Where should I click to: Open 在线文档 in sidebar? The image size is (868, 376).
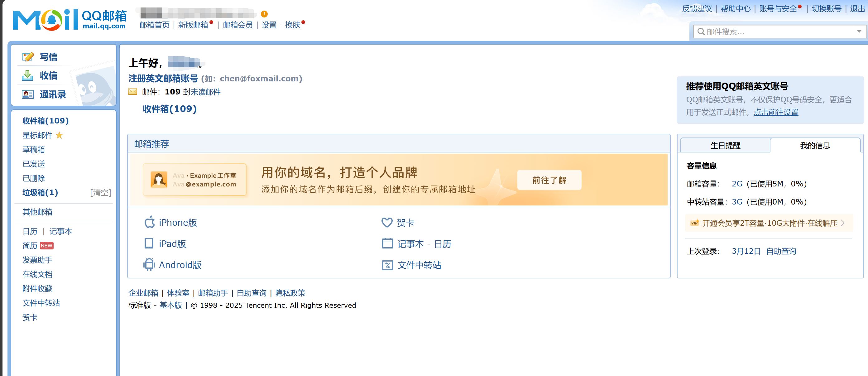(37, 274)
